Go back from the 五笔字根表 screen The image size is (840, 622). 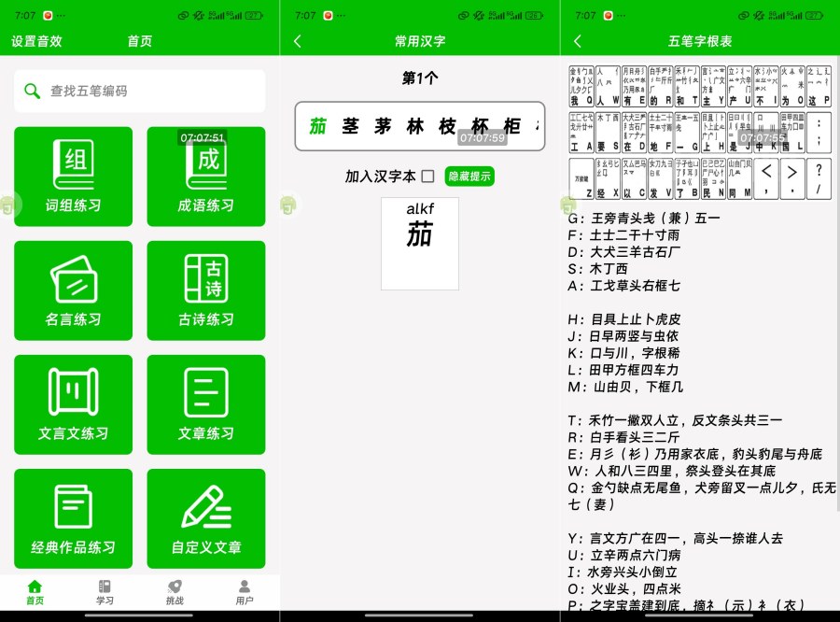click(579, 41)
